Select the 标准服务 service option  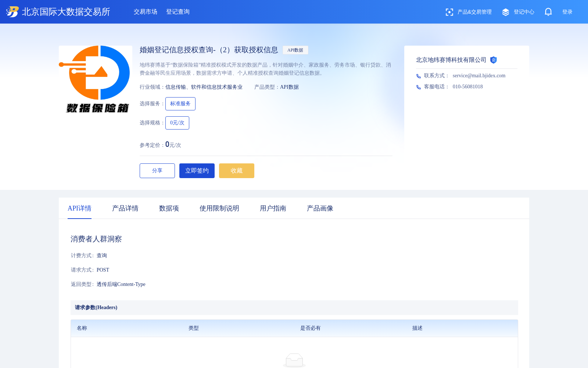(180, 104)
